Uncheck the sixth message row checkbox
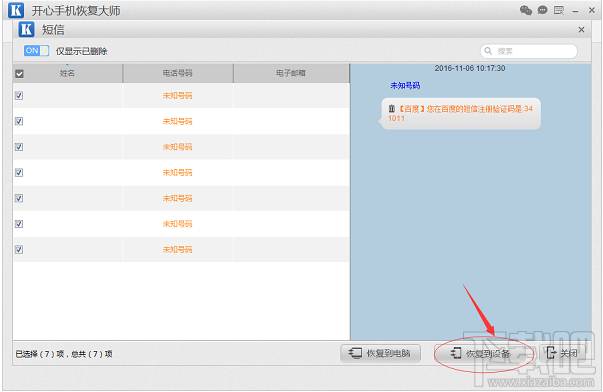 coord(19,224)
